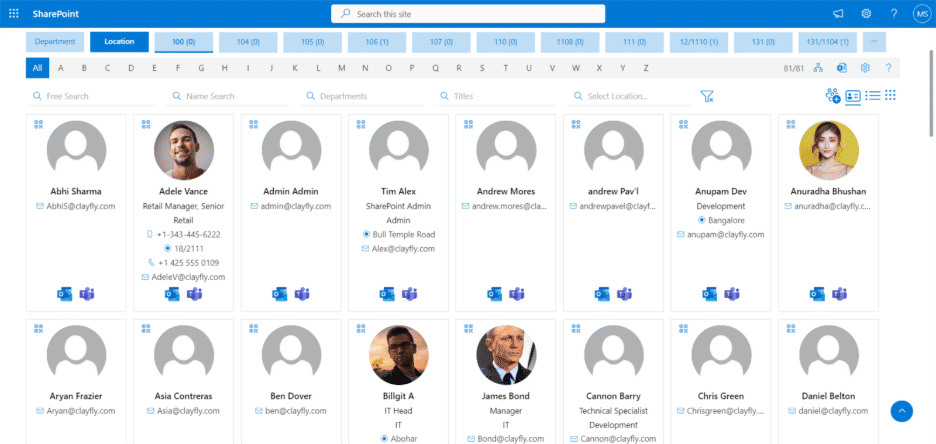The image size is (936, 444).
Task: Click the name Cannon Barry
Action: click(x=613, y=396)
